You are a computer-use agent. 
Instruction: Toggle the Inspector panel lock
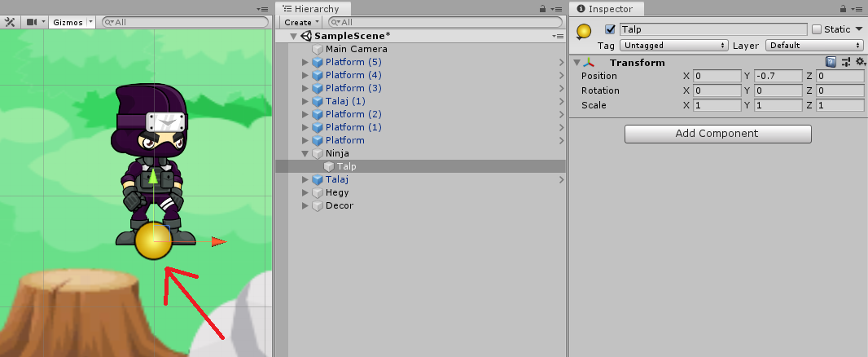[844, 9]
